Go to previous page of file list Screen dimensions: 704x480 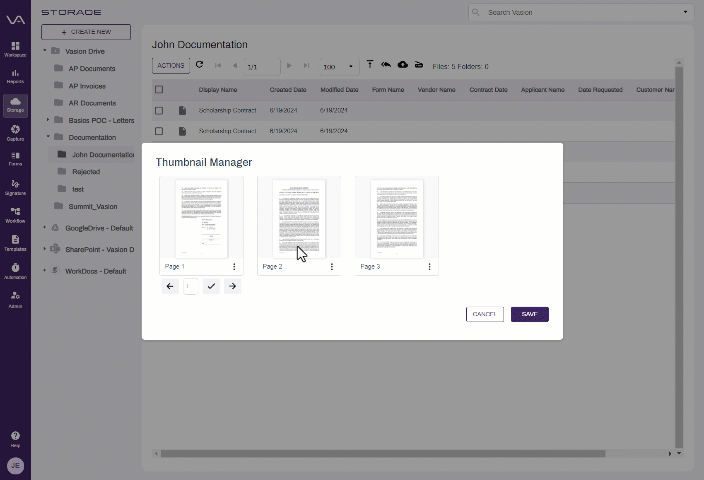[x=234, y=66]
